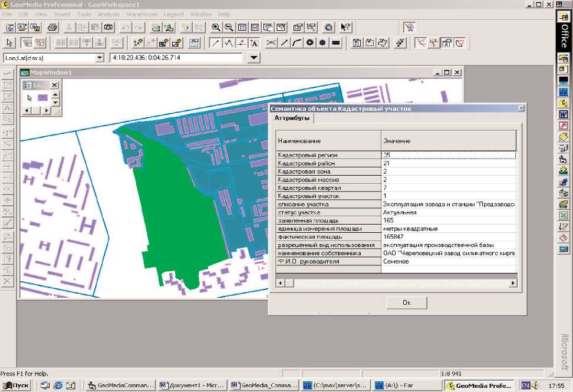This screenshot has height=392, width=573.
Task: Select the Insert Text 'A' tool
Action: (254, 42)
